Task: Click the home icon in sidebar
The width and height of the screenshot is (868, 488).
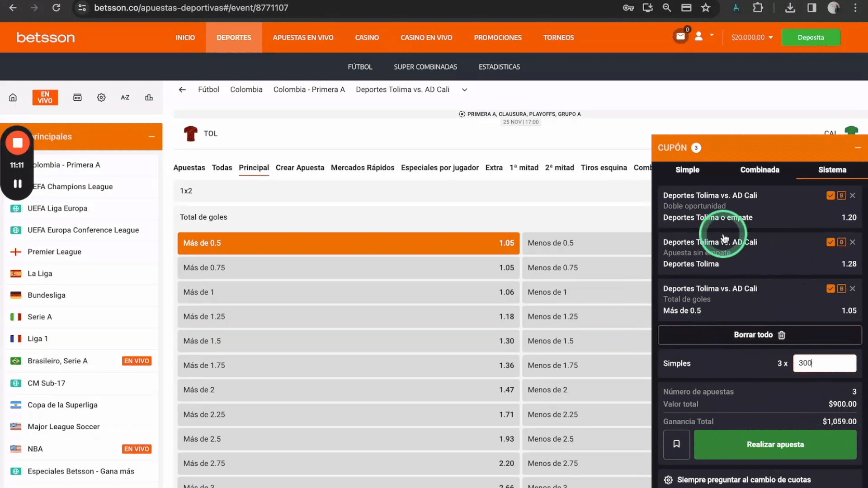Action: (x=13, y=98)
